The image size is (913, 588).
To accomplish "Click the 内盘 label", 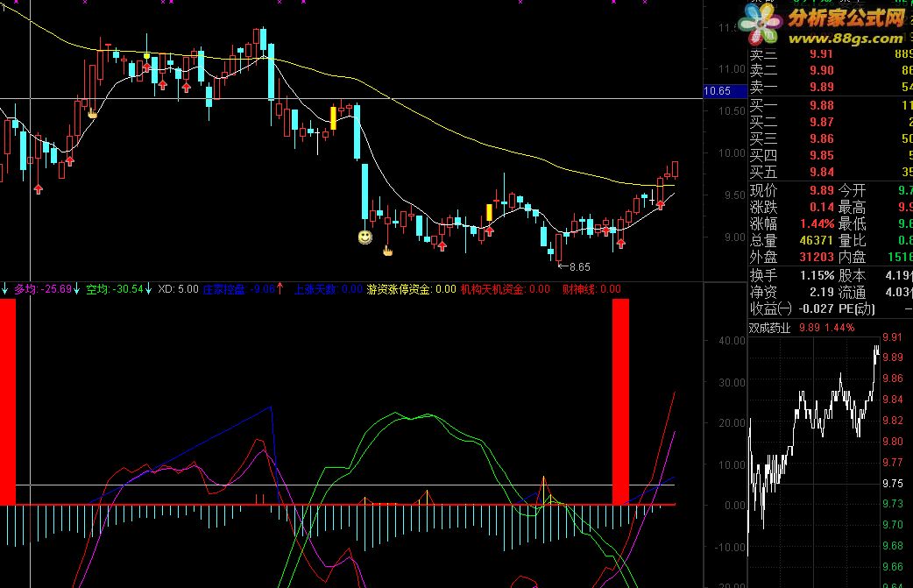I will [x=853, y=258].
